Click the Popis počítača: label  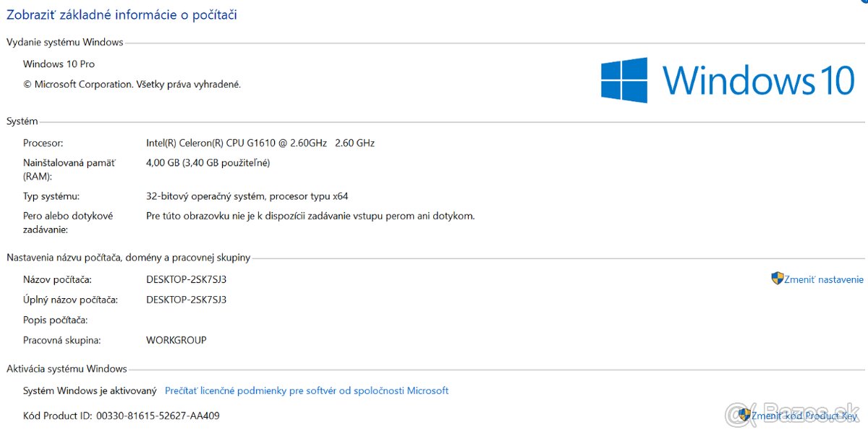coord(55,320)
